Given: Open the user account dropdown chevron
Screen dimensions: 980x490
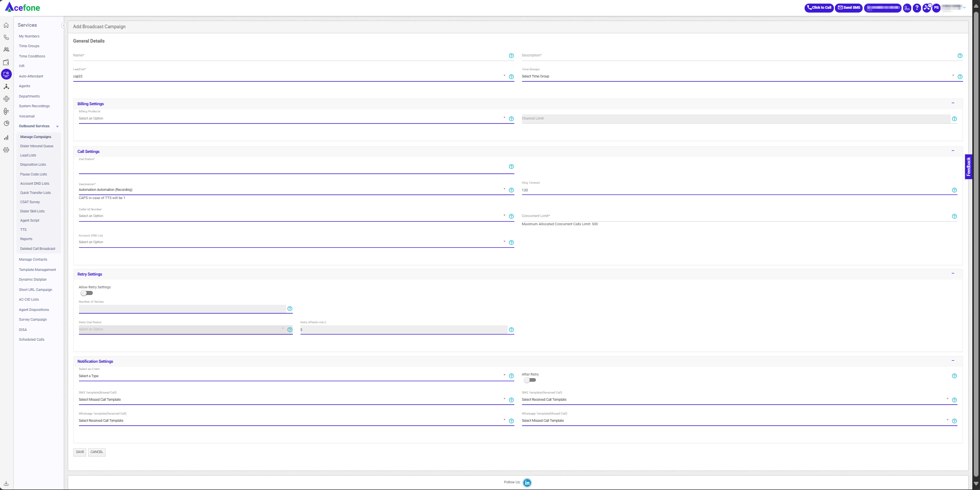Looking at the screenshot, I should 964,8.
